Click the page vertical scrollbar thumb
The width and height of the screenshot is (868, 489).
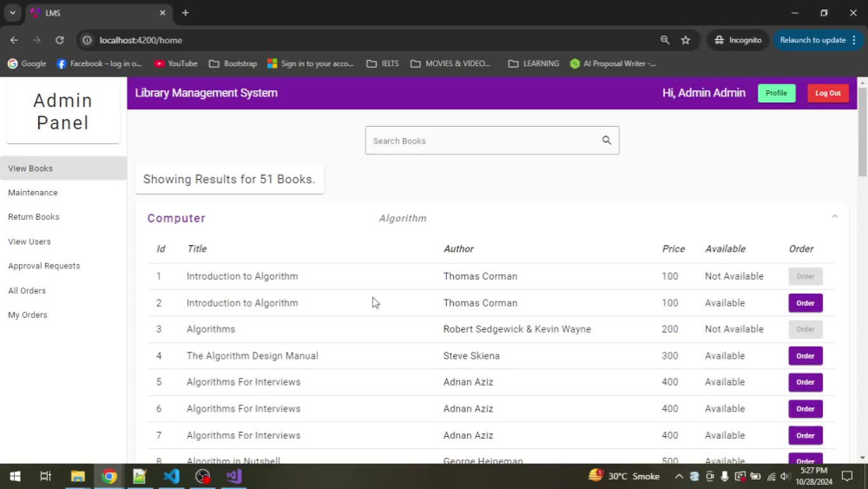point(862,132)
